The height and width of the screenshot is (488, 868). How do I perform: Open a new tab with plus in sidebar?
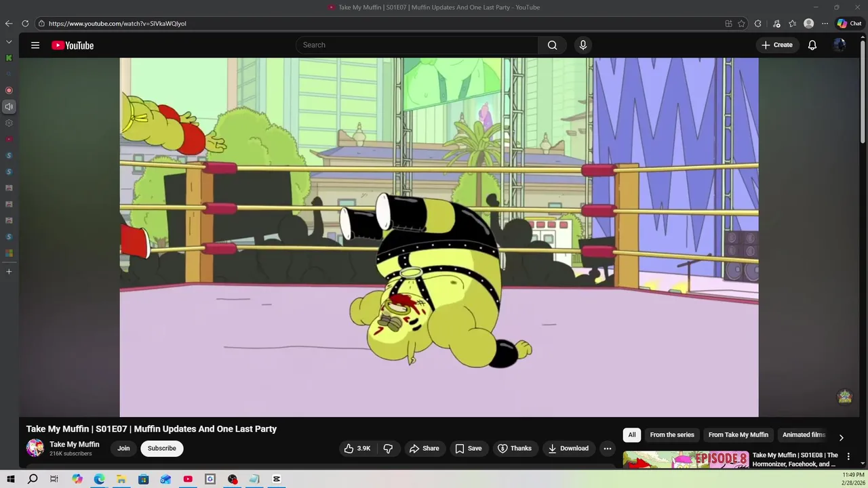(x=9, y=272)
